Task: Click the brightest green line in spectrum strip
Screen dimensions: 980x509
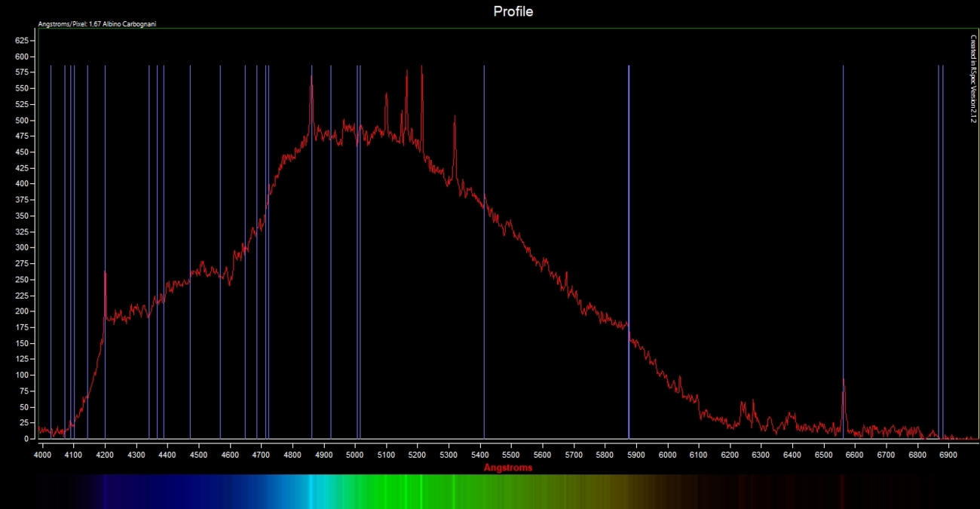Action: pos(421,492)
